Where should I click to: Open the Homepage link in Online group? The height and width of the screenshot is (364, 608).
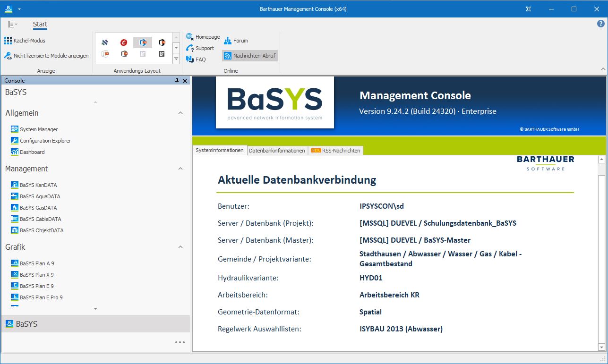203,37
